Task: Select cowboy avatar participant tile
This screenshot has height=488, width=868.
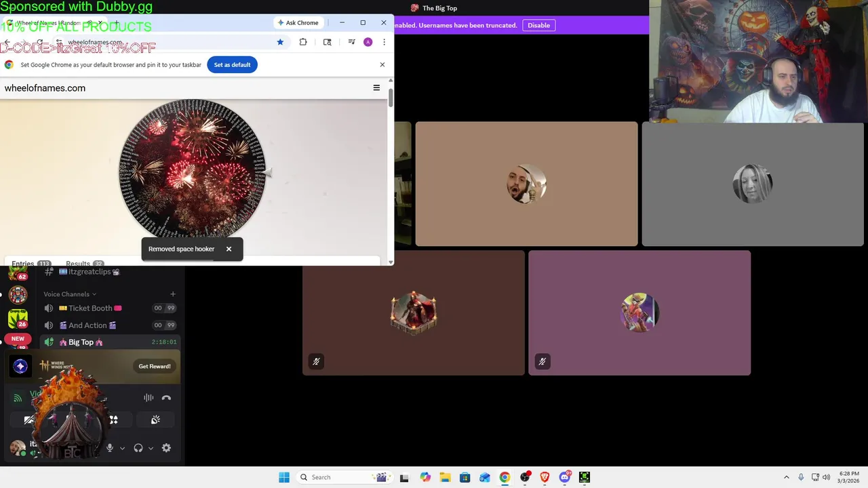Action: click(x=639, y=312)
